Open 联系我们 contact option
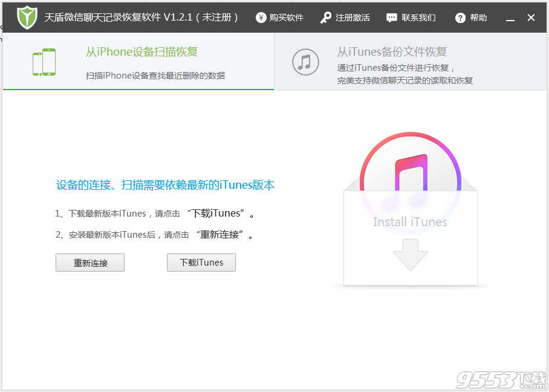This screenshot has width=549, height=392. (x=419, y=18)
